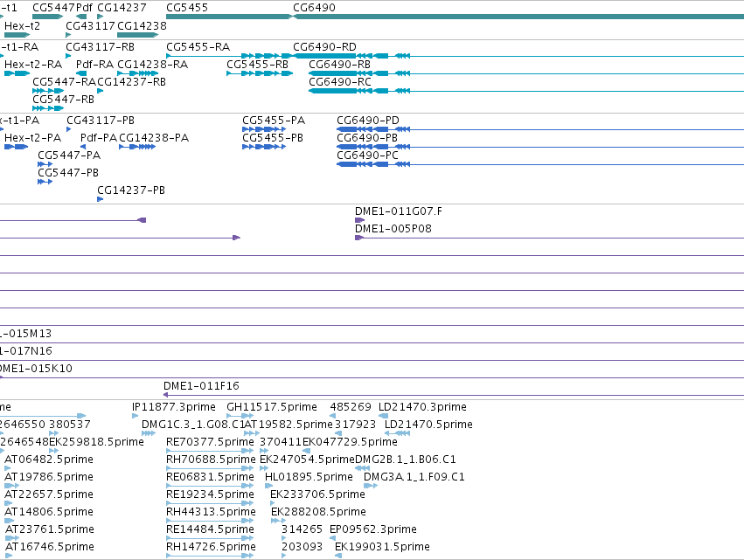Select the CG6490 gene label

pyautogui.click(x=314, y=8)
